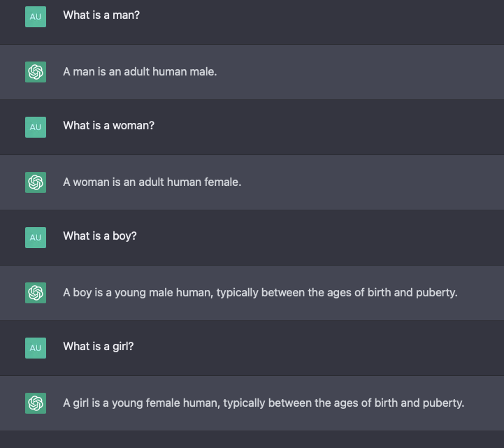Click the "What is a girl?" question text
The image size is (504, 448).
point(98,347)
